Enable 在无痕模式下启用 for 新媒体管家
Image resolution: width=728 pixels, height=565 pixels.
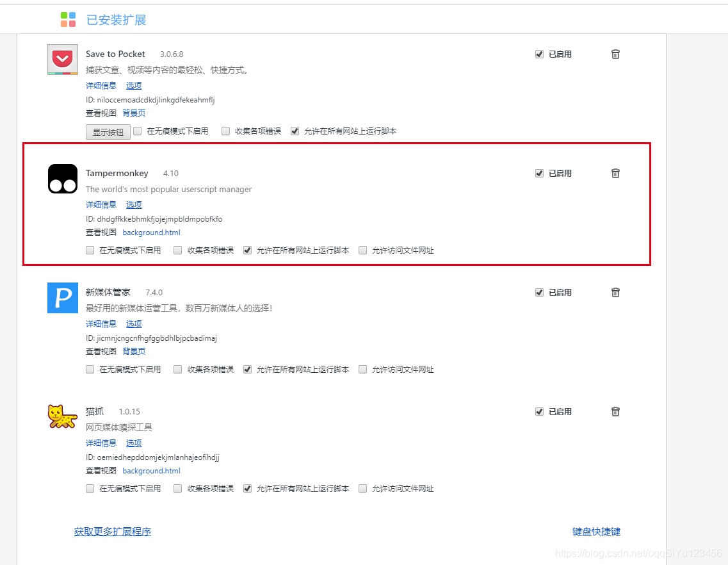tap(90, 370)
